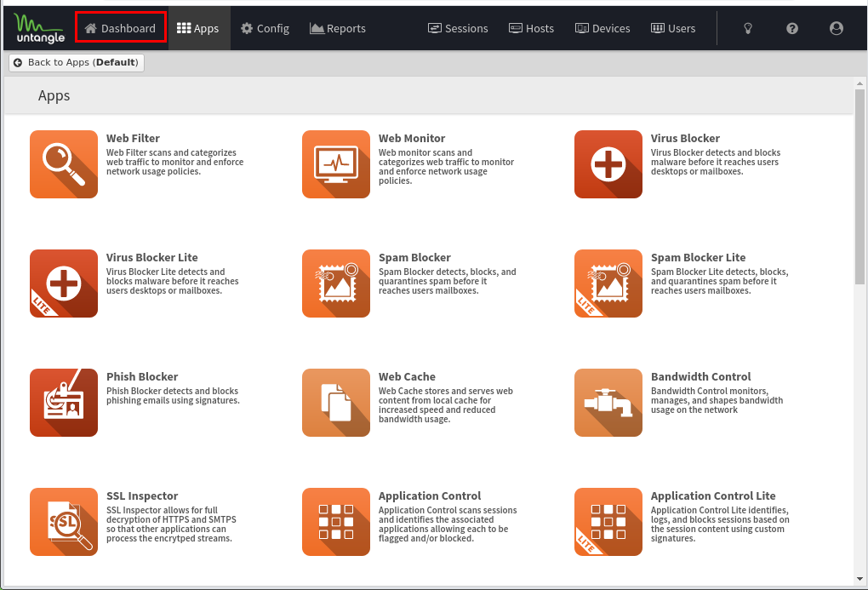The image size is (868, 590).
Task: Click the Web Monitor title
Action: click(412, 139)
